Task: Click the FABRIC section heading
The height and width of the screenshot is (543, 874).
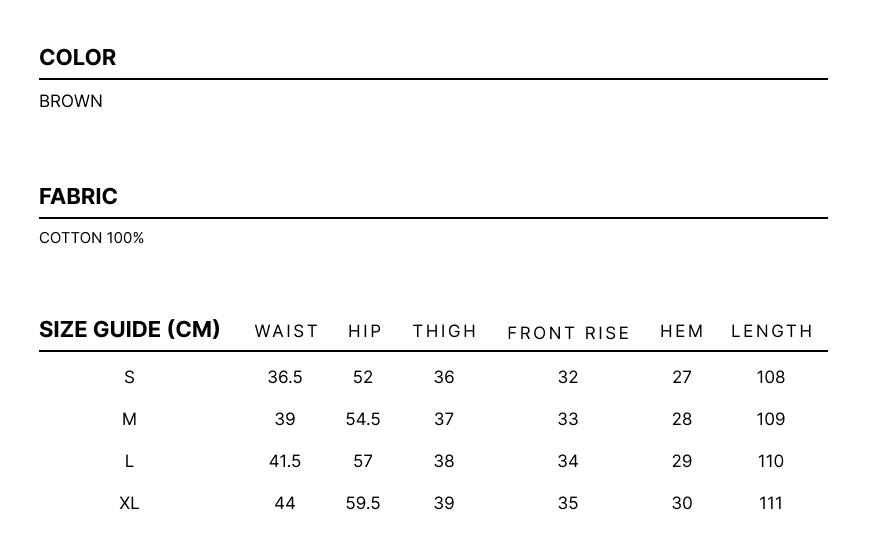Action: 78,197
